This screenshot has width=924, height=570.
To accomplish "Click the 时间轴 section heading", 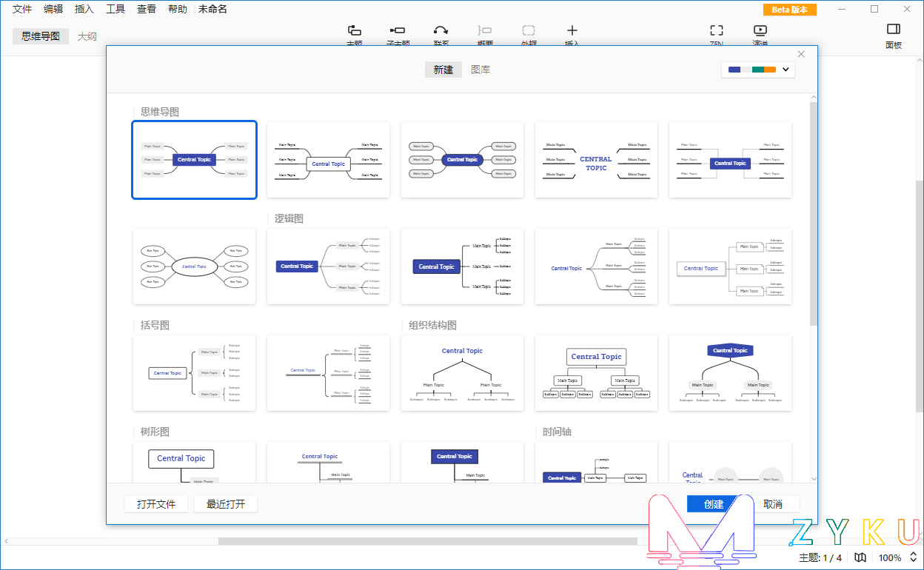I will tap(557, 432).
